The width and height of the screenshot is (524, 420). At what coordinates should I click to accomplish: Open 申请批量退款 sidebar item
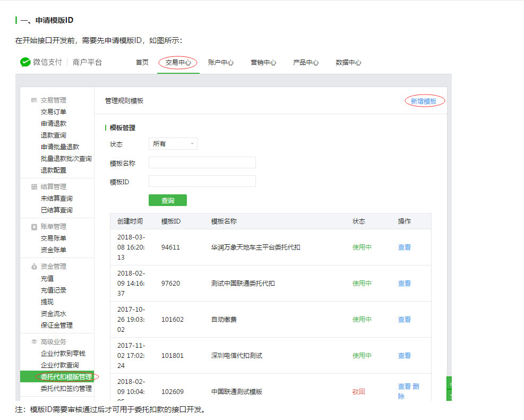coord(60,147)
